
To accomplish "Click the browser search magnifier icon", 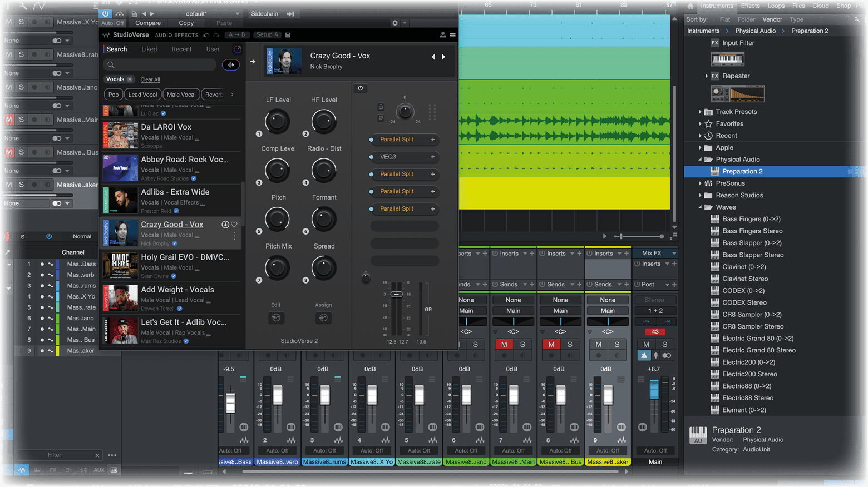I will tap(857, 19).
